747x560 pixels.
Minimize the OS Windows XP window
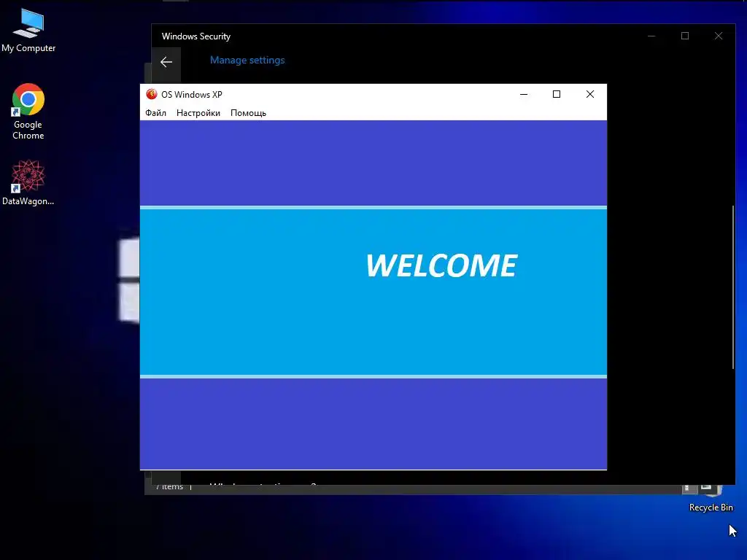[x=524, y=94]
